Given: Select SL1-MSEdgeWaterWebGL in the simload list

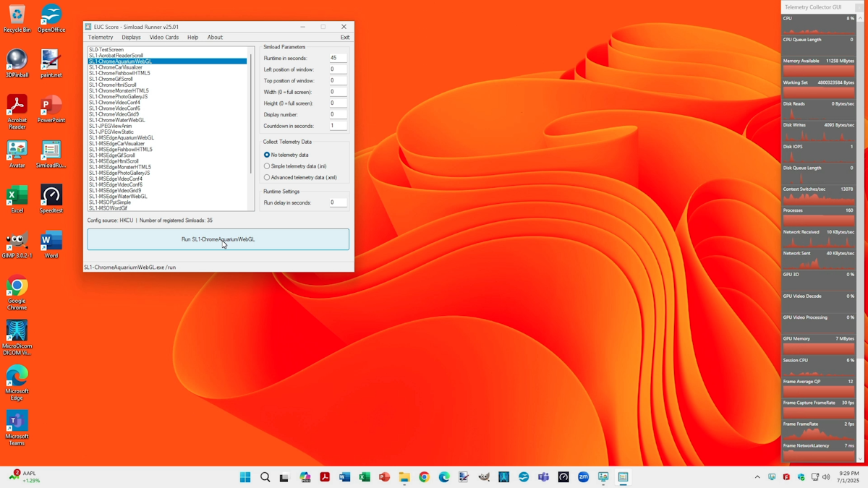Looking at the screenshot, I should pos(118,197).
